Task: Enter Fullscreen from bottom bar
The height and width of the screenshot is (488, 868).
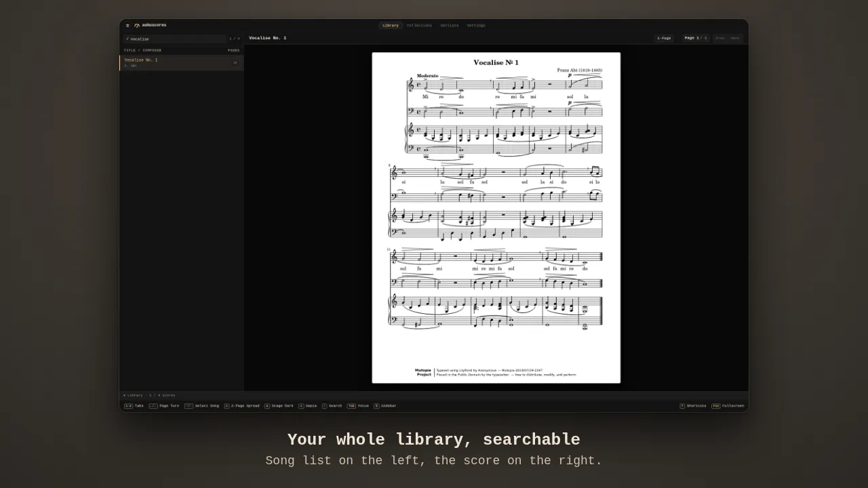Action: 728,406
